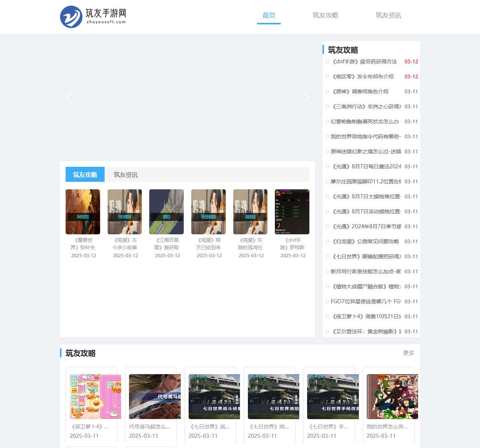This screenshot has height=448, width=480.
Task: Show next carousel slide arrow
Action: click(x=306, y=97)
